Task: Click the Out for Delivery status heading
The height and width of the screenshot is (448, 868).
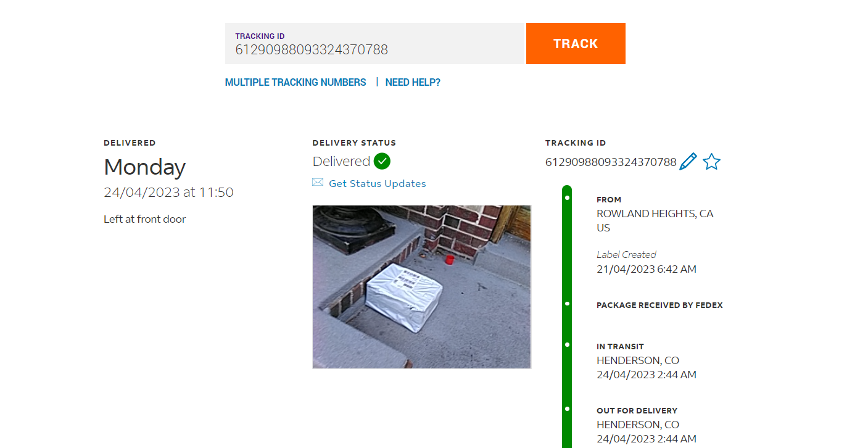Action: pyautogui.click(x=637, y=410)
